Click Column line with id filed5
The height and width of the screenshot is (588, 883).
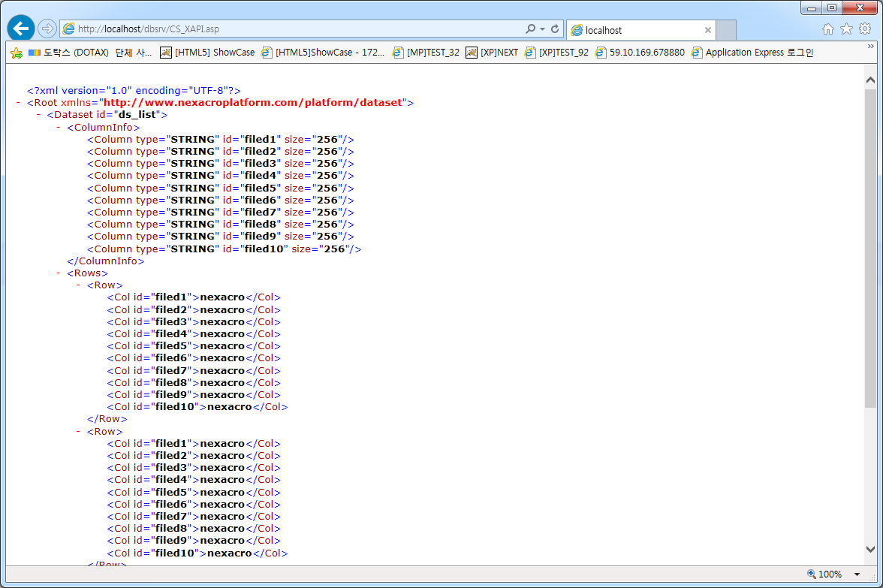[220, 188]
